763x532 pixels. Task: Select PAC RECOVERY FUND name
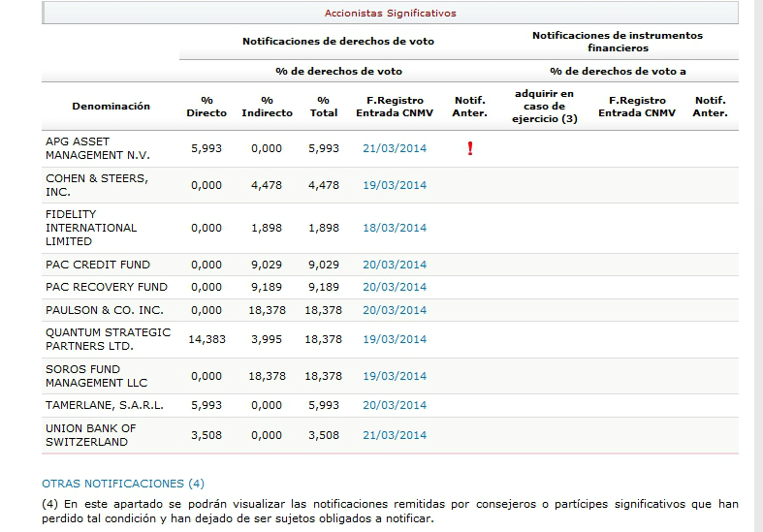click(x=107, y=288)
